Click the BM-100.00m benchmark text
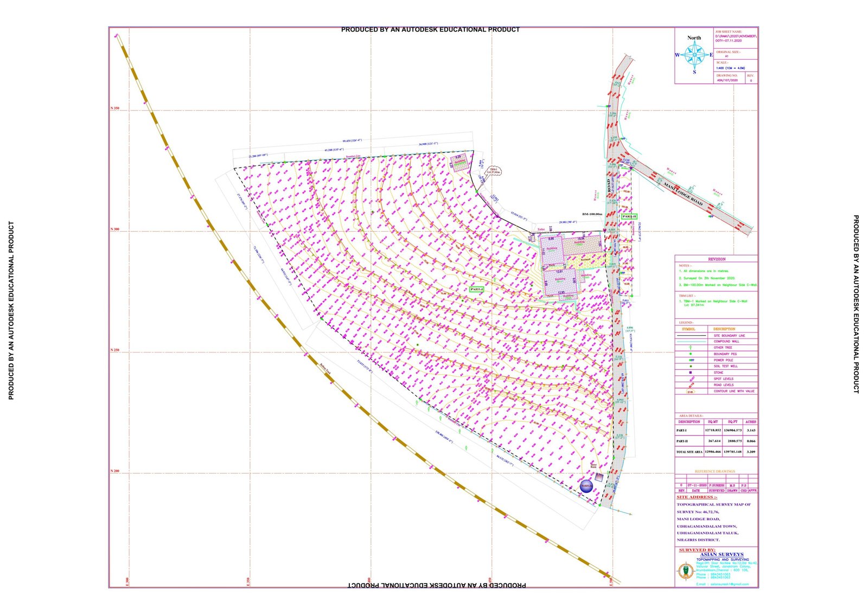 (592, 214)
